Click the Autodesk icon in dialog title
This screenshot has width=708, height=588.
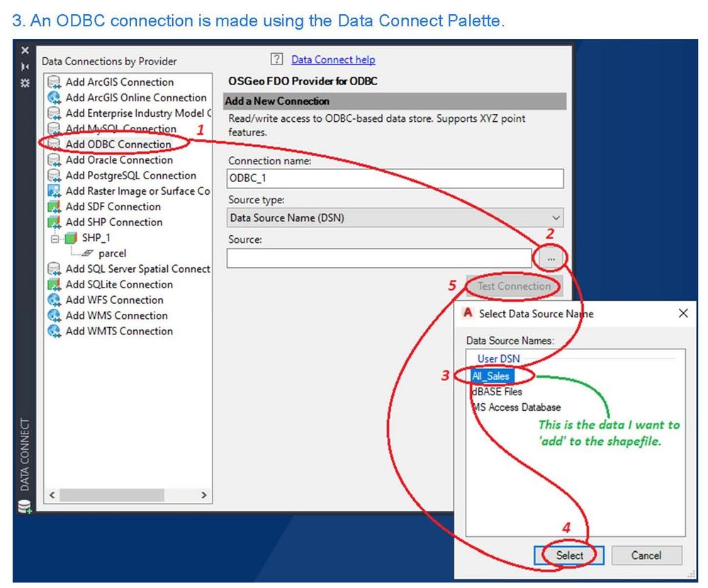click(x=468, y=312)
